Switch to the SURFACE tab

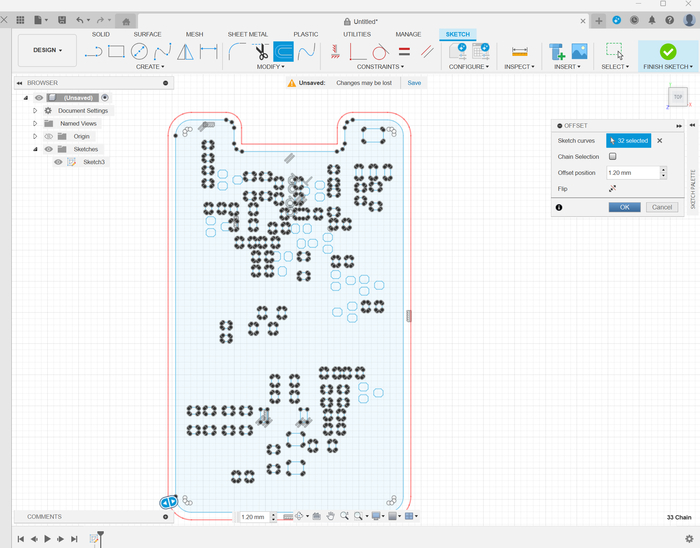click(147, 34)
